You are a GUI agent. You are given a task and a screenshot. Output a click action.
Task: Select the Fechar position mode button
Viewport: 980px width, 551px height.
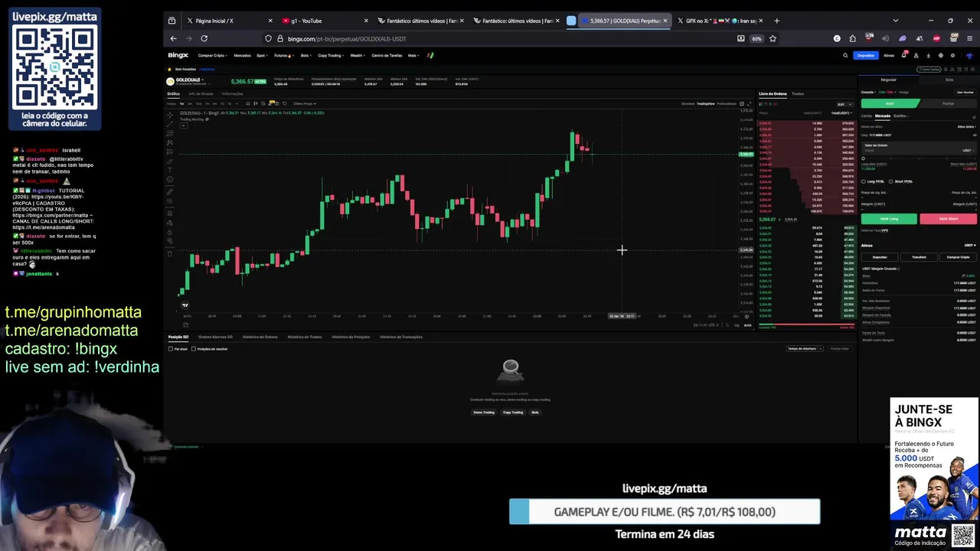[948, 103]
